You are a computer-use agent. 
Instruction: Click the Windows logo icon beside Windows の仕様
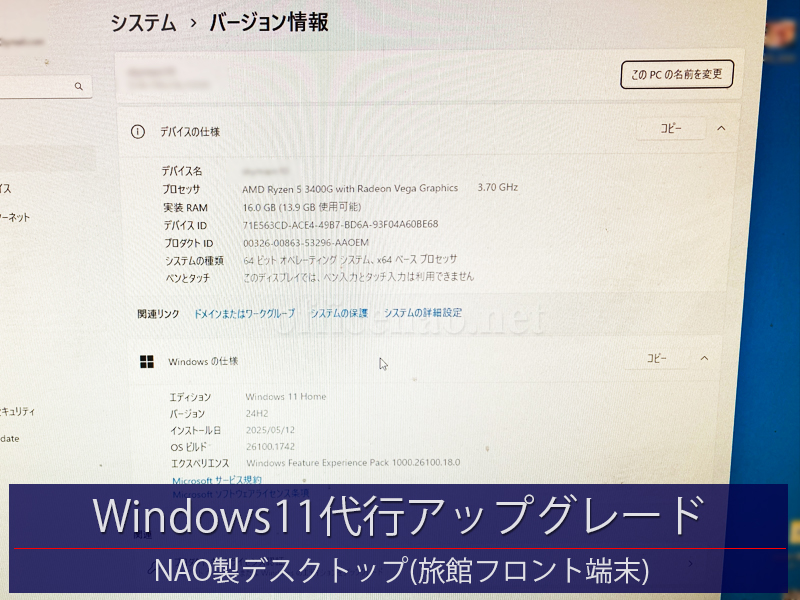[x=147, y=362]
